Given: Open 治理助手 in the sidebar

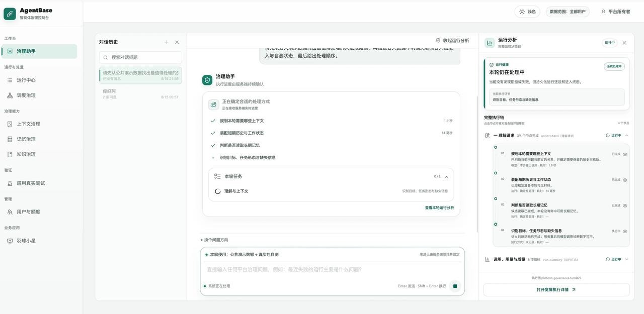Looking at the screenshot, I should [x=39, y=51].
